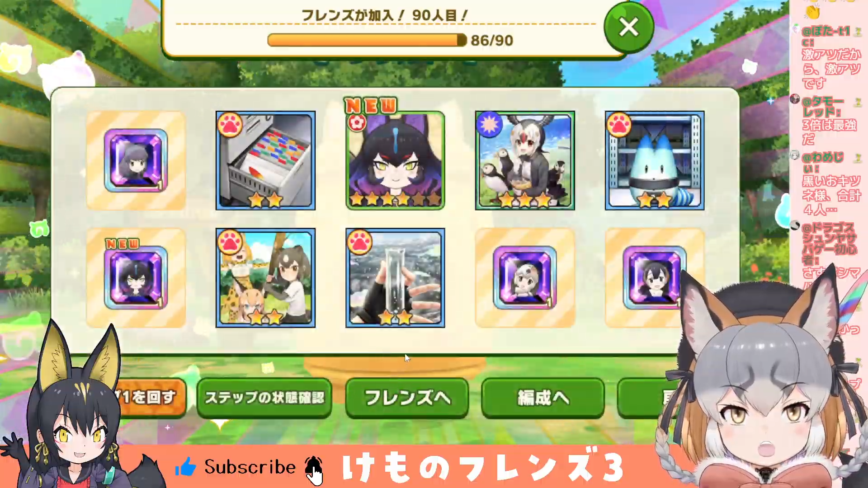Close the result dialog with green X
The height and width of the screenshot is (488, 868).
(x=628, y=27)
